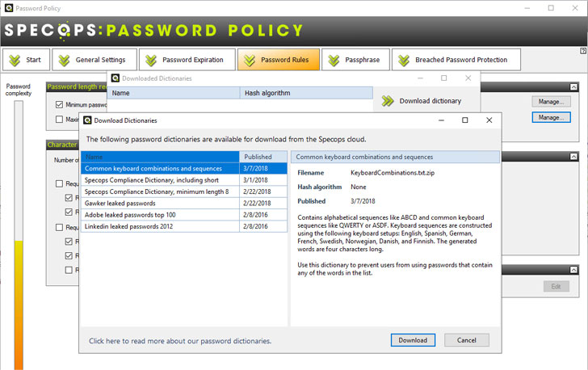
Task: Select Specops Compliance Dictionary, including short
Action: (x=184, y=180)
